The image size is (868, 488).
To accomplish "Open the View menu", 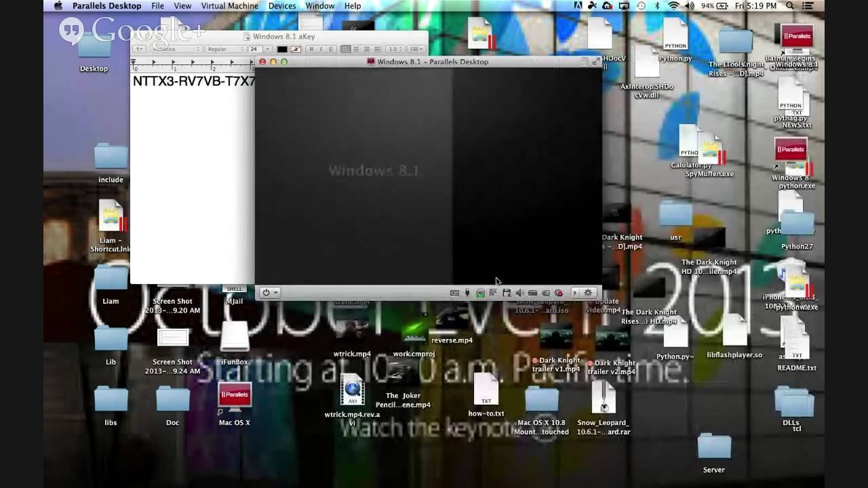I will [182, 5].
